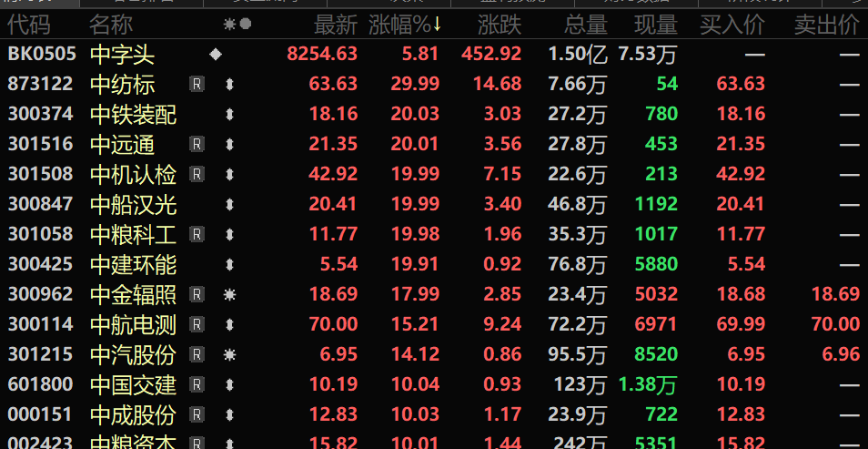
Task: Click the 买入价 column header
Action: 733,25
